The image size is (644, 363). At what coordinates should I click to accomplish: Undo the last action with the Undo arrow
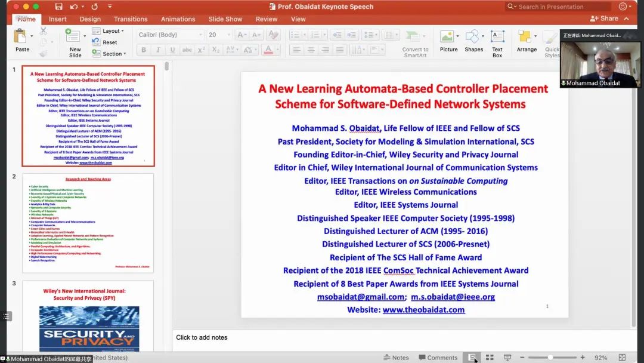pos(74,7)
